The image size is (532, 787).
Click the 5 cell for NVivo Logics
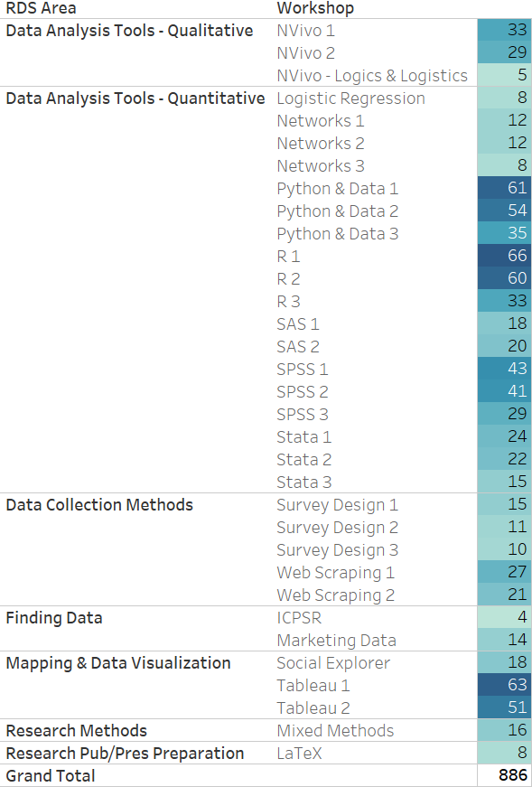504,75
